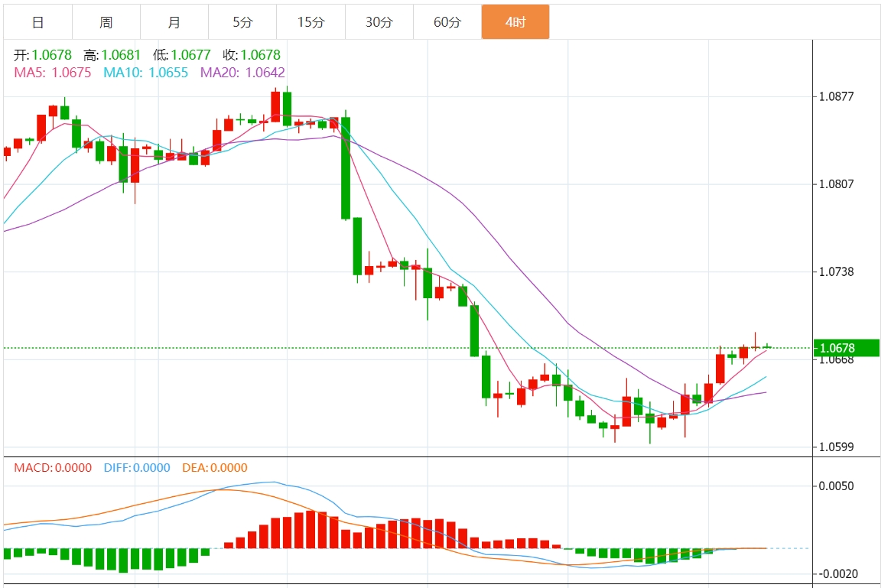Choose the 60分 interval tab

coord(447,22)
